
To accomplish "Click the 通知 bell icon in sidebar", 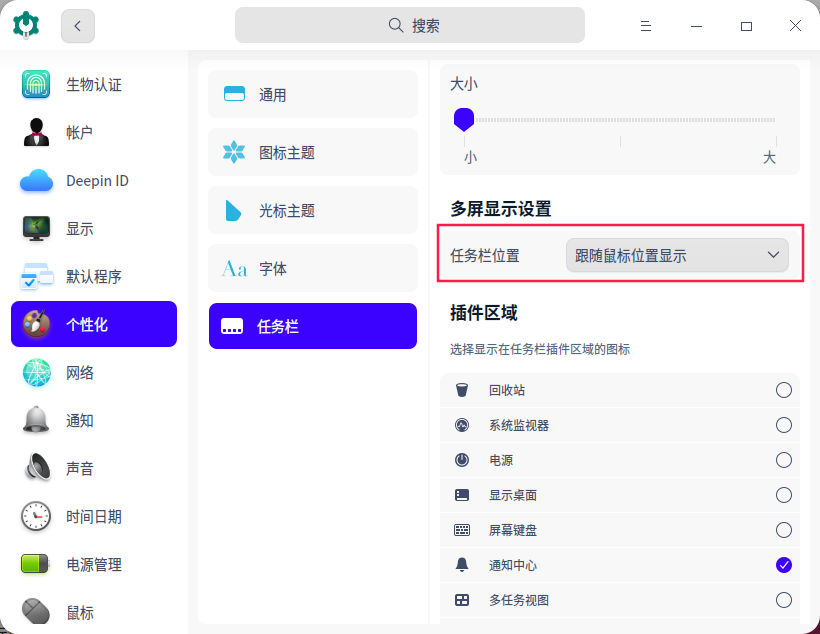I will 36,420.
